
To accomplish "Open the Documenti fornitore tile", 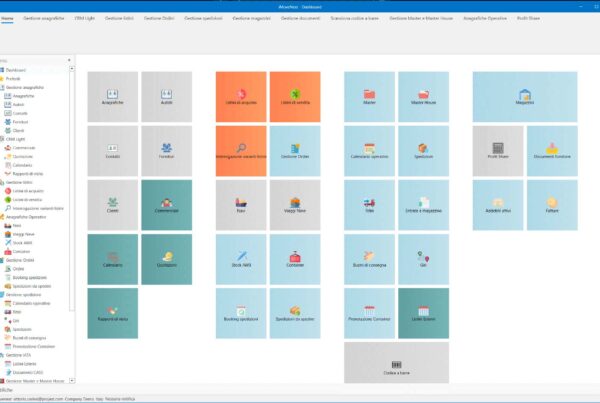I will coord(552,151).
